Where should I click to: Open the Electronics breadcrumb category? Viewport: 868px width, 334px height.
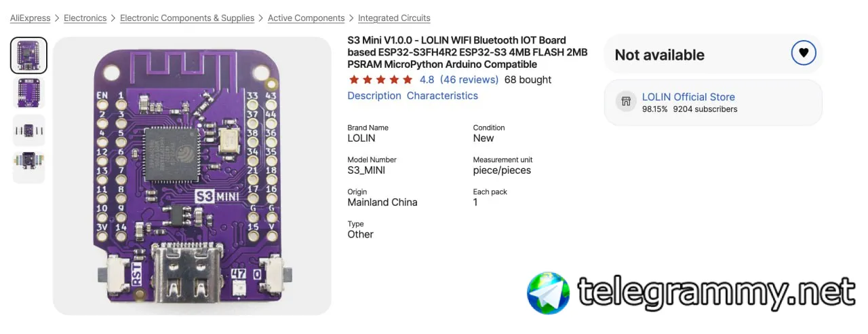(85, 18)
